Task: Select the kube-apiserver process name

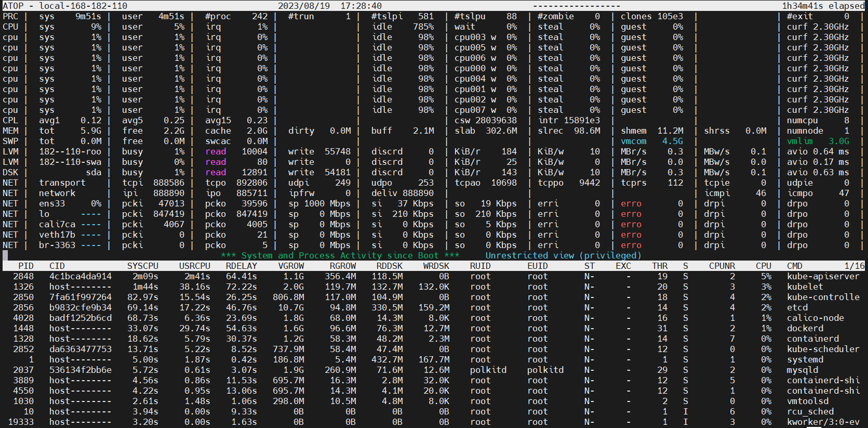Action: click(x=823, y=276)
